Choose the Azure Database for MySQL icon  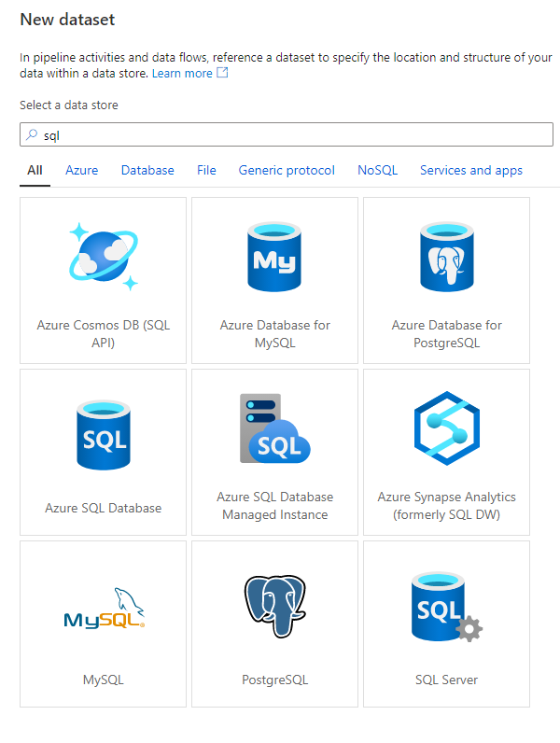coord(274,257)
